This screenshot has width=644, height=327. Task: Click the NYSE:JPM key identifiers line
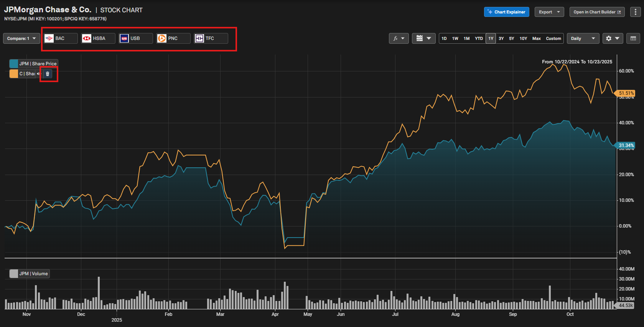click(55, 19)
